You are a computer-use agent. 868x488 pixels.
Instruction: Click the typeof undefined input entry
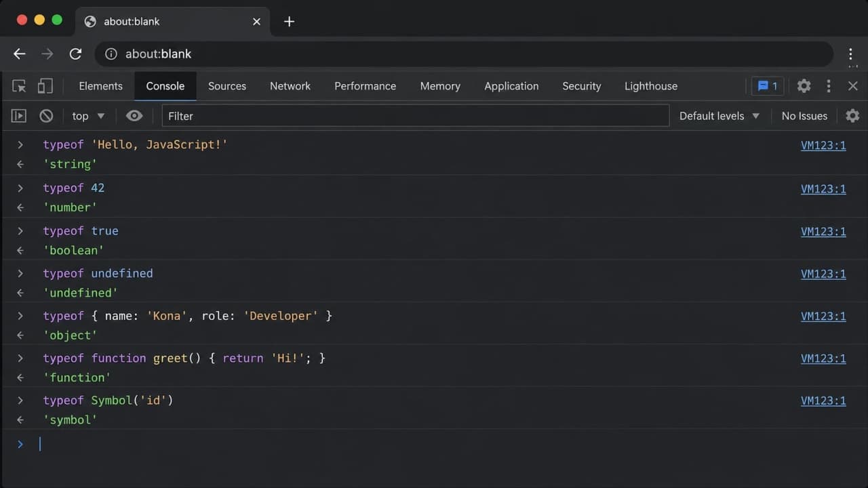tap(98, 273)
